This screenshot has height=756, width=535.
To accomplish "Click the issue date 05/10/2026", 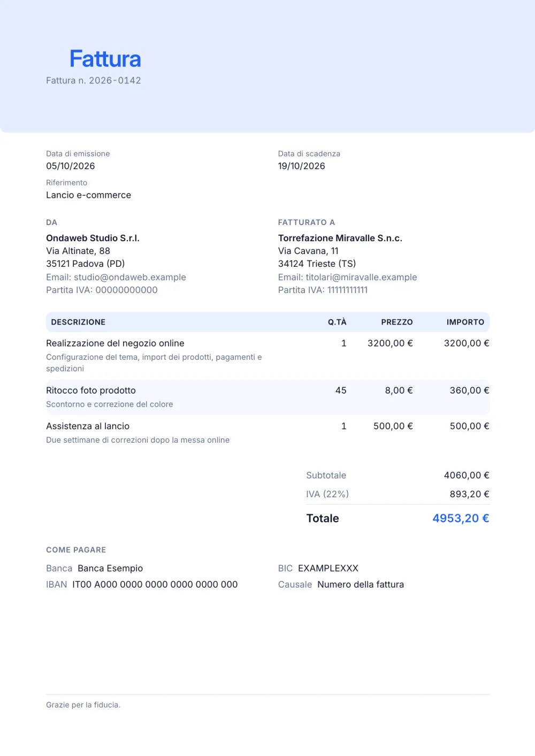I will [71, 166].
